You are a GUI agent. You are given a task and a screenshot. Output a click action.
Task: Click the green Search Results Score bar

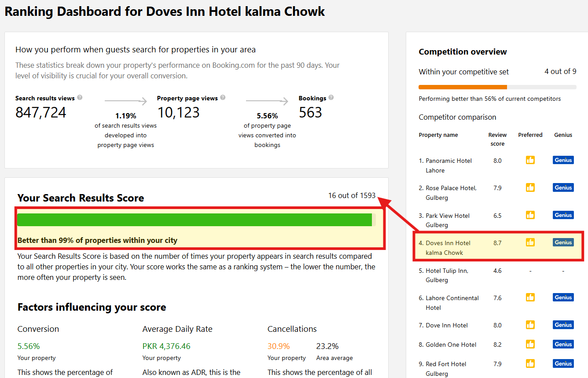coord(195,220)
